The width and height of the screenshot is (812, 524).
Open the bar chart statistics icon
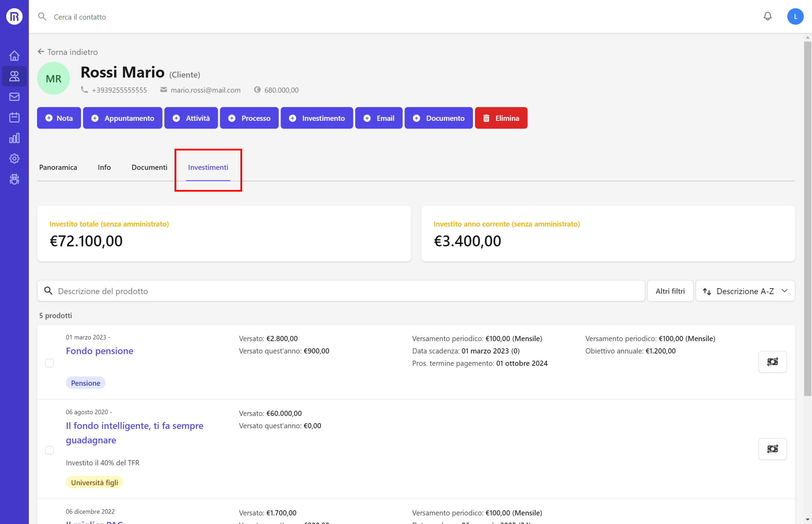tap(14, 138)
